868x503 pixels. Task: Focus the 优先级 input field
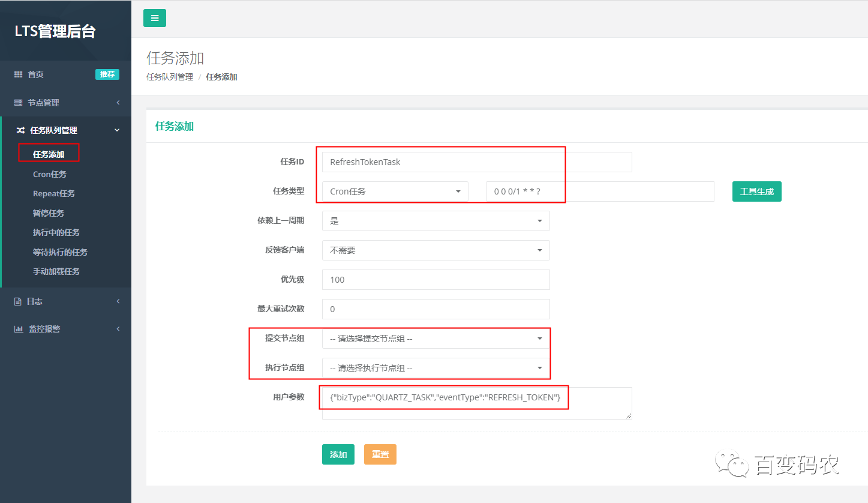[436, 280]
